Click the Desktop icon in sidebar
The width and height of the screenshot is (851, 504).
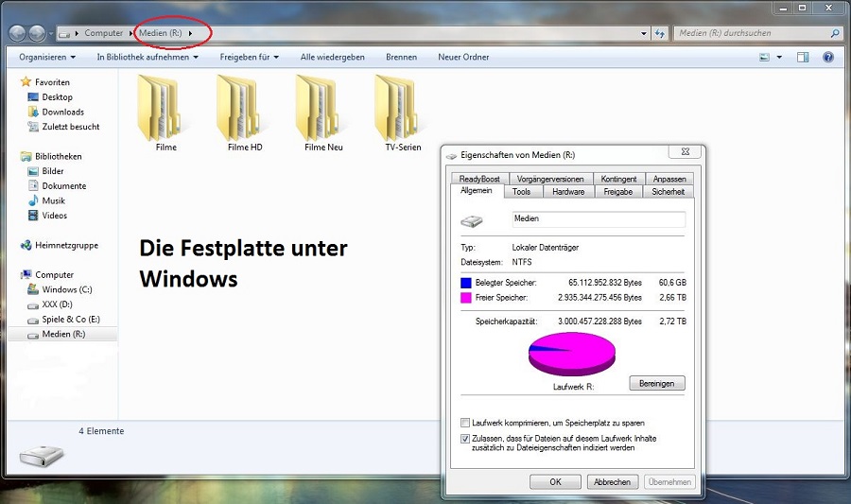(33, 97)
